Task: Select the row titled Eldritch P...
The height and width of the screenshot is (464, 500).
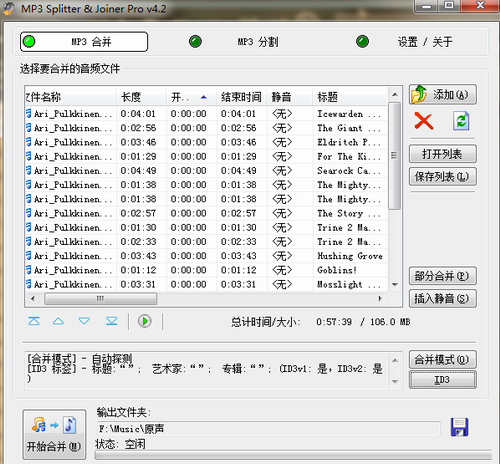Action: pos(206,142)
